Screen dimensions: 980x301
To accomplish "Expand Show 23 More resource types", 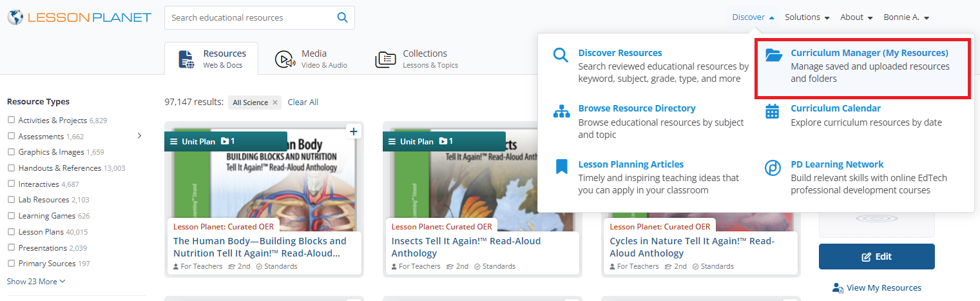I will click(x=36, y=282).
